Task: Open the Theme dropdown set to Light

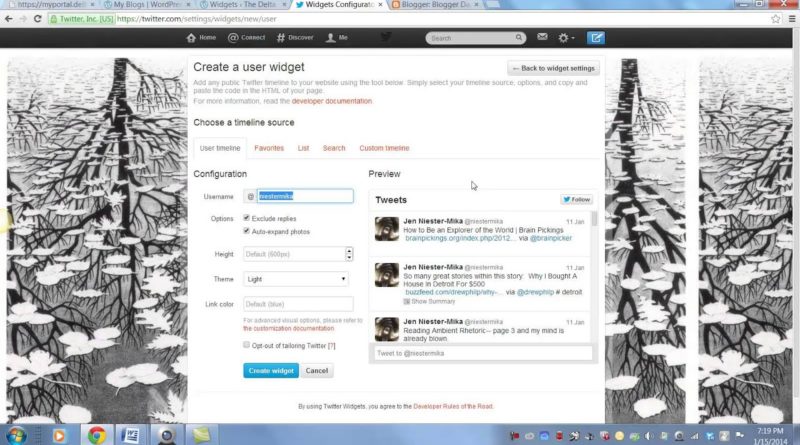Action: tap(296, 279)
